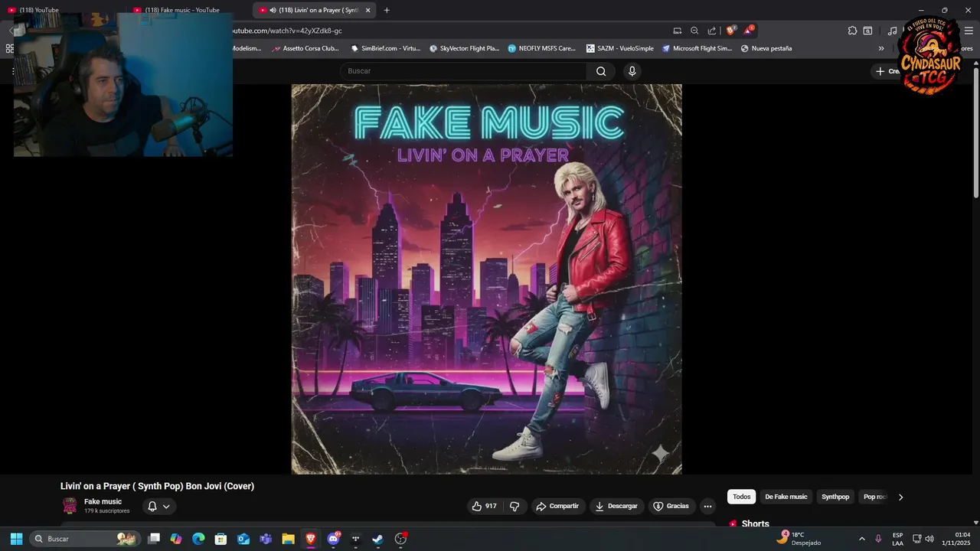
Task: Like the video with 917 likes
Action: point(484,506)
